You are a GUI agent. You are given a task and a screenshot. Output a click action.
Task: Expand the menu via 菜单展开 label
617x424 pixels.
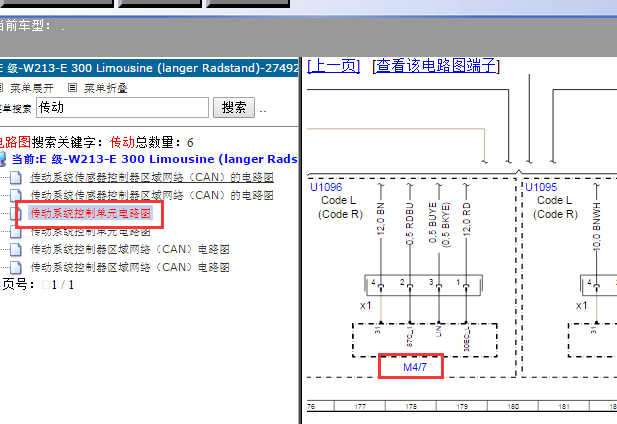(32, 88)
